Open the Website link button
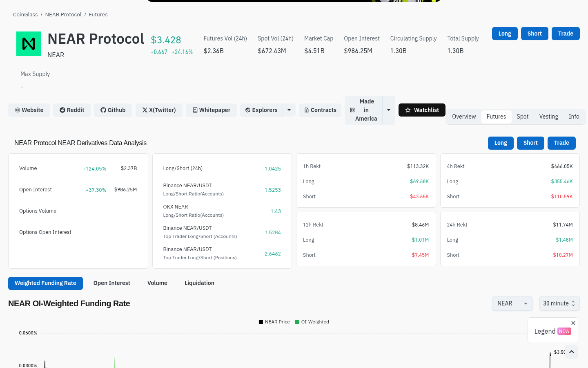This screenshot has height=368, width=588. [x=29, y=110]
